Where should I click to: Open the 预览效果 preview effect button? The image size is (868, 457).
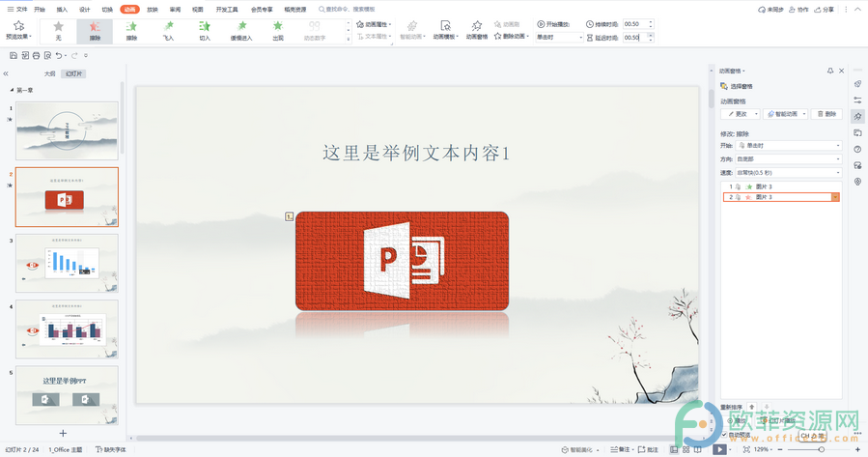pos(18,30)
